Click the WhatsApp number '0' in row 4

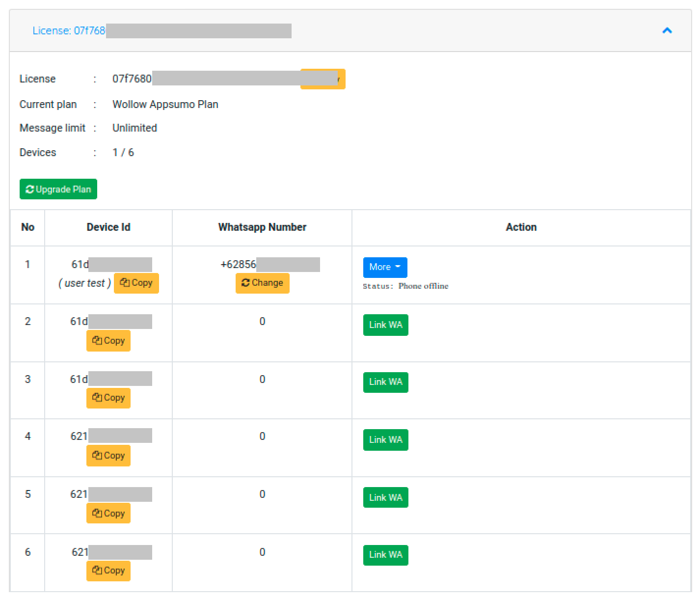[262, 436]
